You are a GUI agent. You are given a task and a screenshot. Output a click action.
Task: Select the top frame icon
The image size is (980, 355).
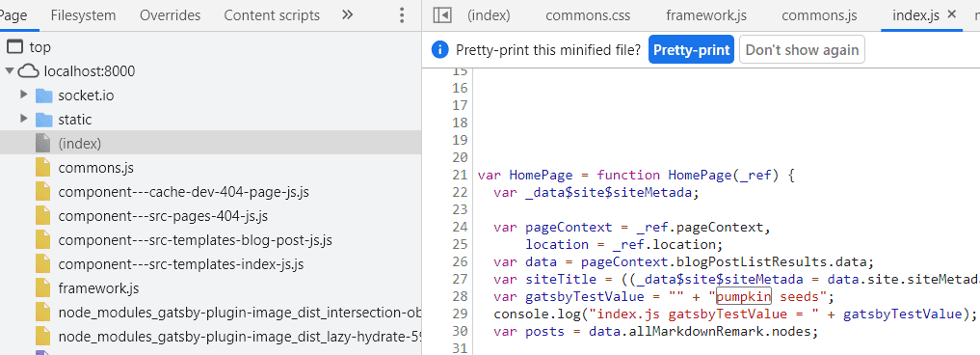pyautogui.click(x=14, y=47)
